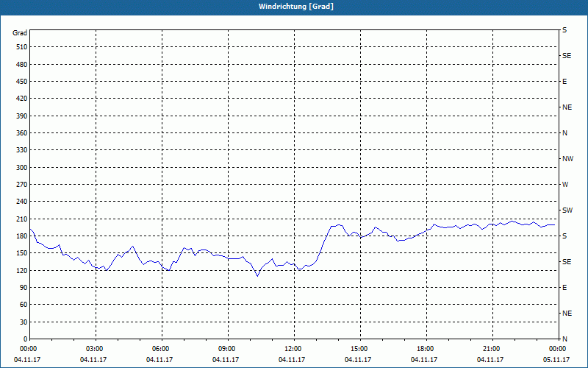Image resolution: width=588 pixels, height=368 pixels.
Task: Click the 60 y-axis value
Action: 24,305
